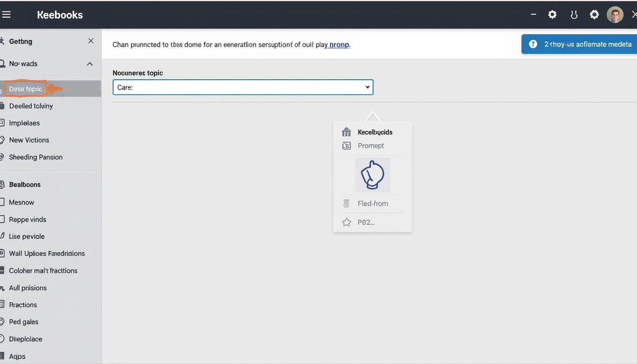
Task: Click the help question mark icon
Action: 533,44
